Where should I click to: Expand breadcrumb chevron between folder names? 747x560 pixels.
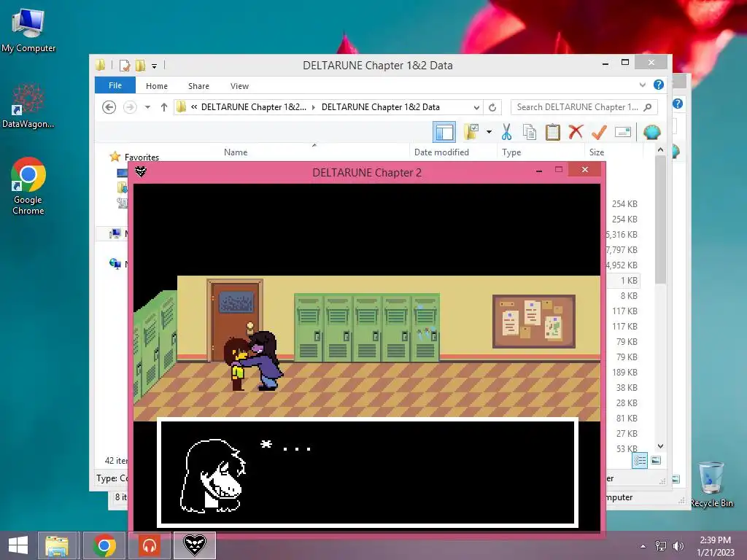point(314,107)
